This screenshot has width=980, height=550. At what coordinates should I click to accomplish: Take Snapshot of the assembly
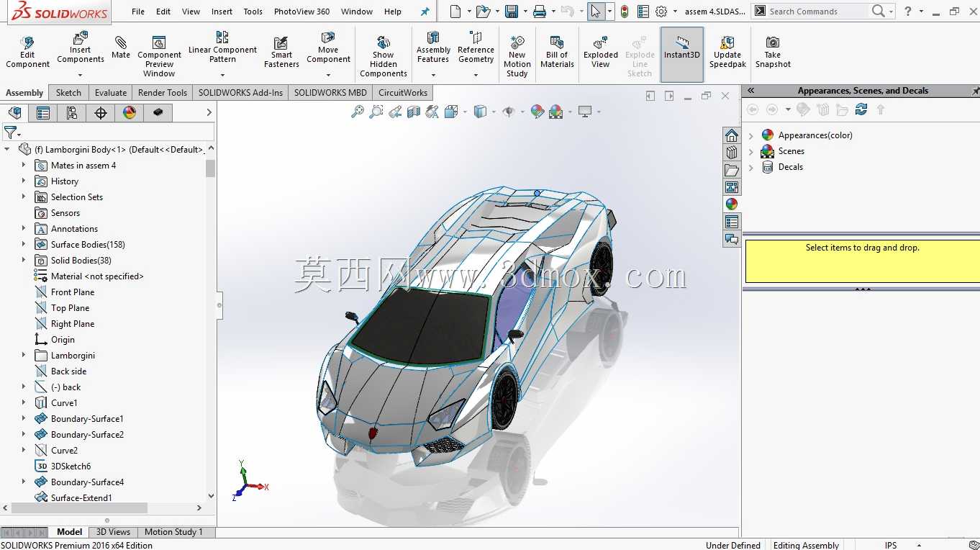(x=773, y=53)
